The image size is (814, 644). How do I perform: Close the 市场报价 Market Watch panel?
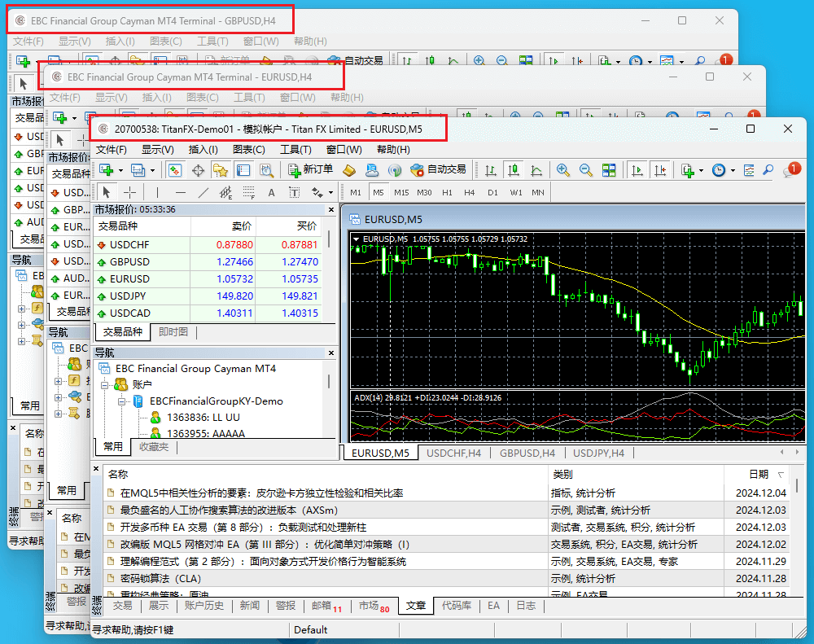coord(331,209)
